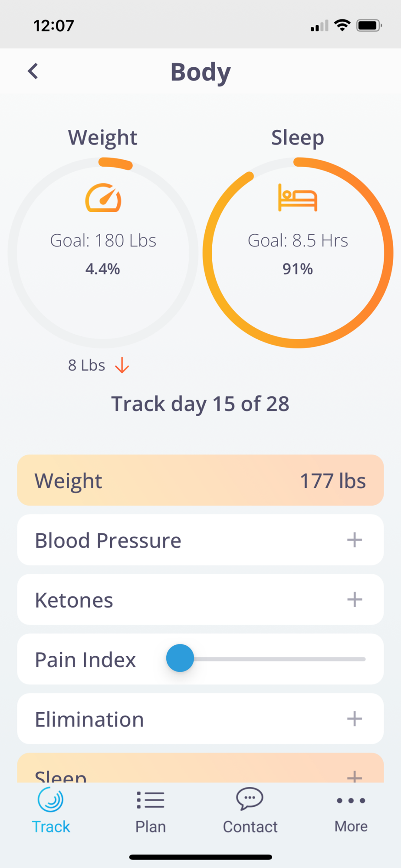401x868 pixels.
Task: Expand Elimination entry with plus icon
Action: point(355,719)
